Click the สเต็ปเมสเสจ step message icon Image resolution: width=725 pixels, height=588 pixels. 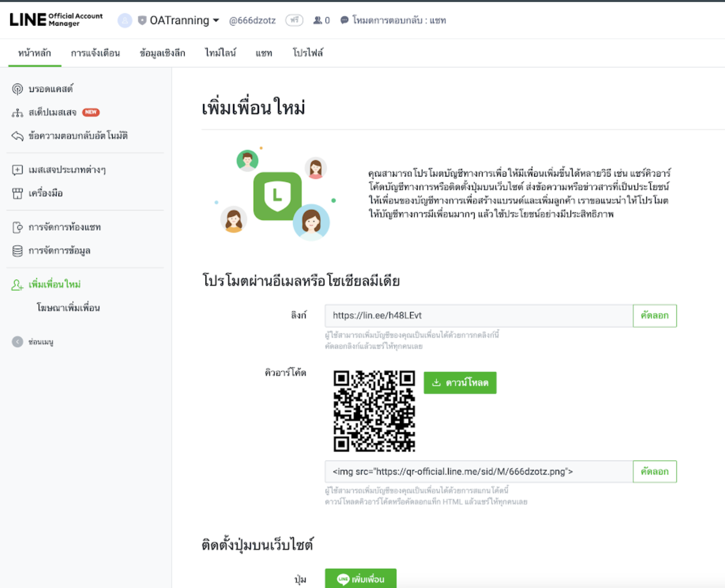(17, 113)
